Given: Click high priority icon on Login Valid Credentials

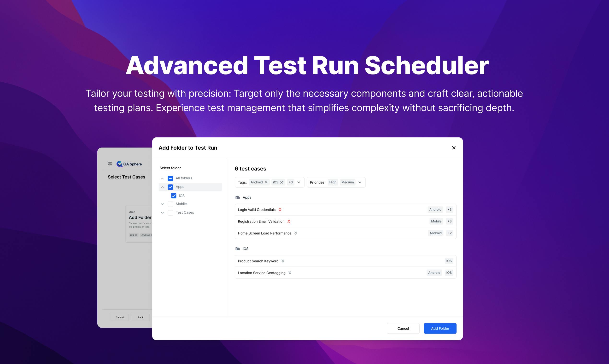Looking at the screenshot, I should click(280, 210).
